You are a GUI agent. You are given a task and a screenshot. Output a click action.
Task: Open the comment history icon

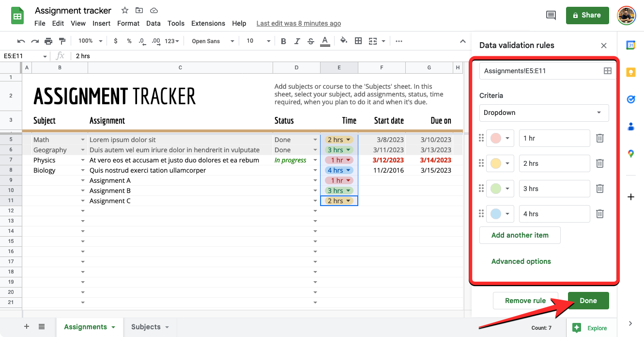551,16
